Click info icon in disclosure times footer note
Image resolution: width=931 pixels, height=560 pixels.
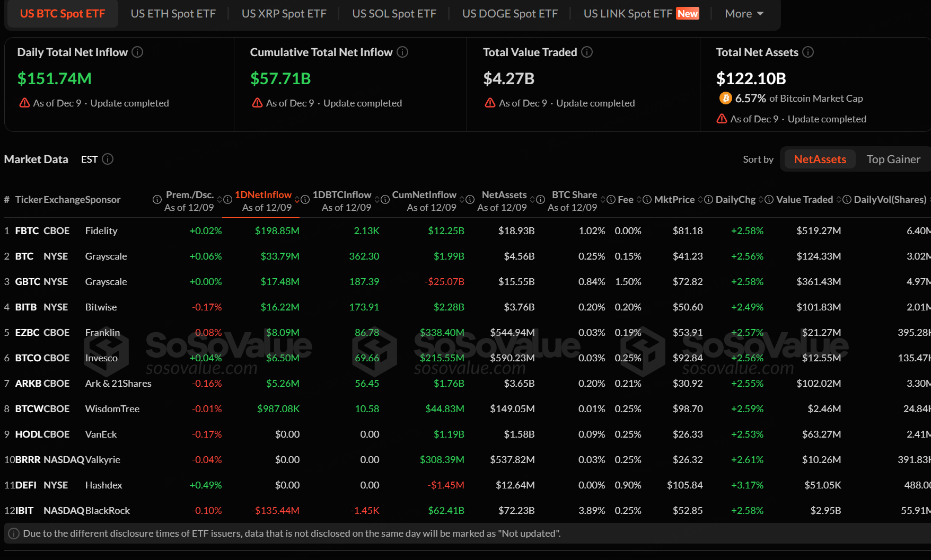(14, 534)
